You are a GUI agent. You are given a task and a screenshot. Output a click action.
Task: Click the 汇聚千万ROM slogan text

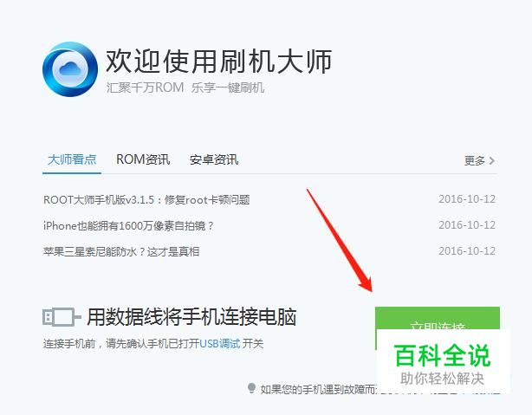[145, 88]
